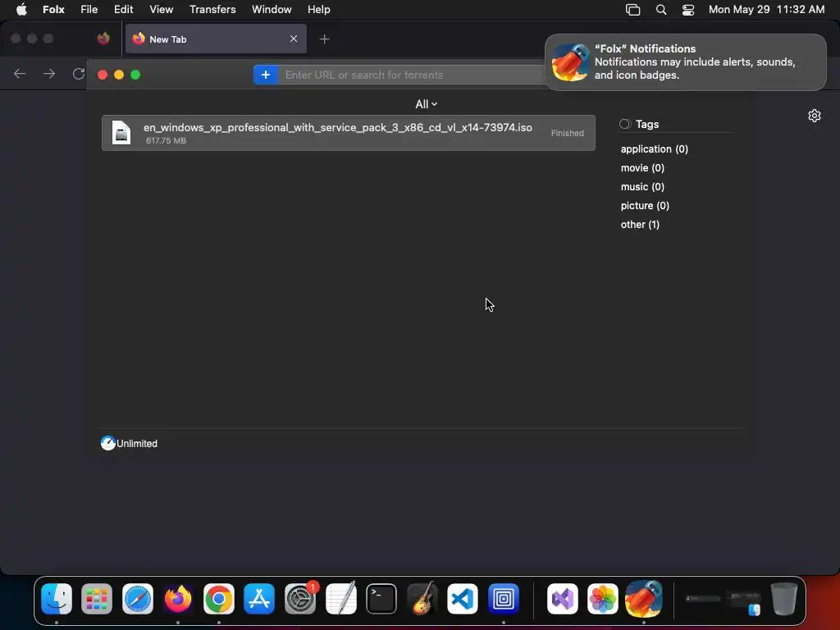The image size is (840, 630).
Task: Click the URL or torrent search field
Action: (x=411, y=75)
